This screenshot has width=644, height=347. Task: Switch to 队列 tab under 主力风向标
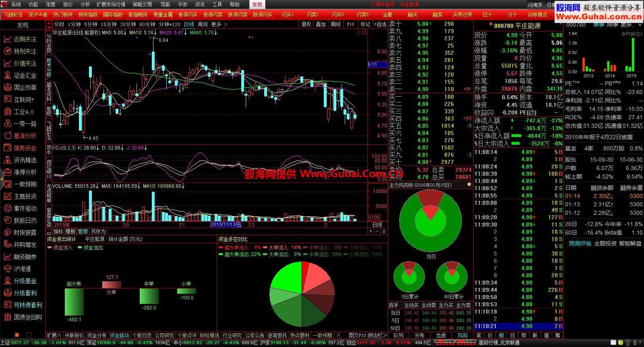pyautogui.click(x=398, y=335)
